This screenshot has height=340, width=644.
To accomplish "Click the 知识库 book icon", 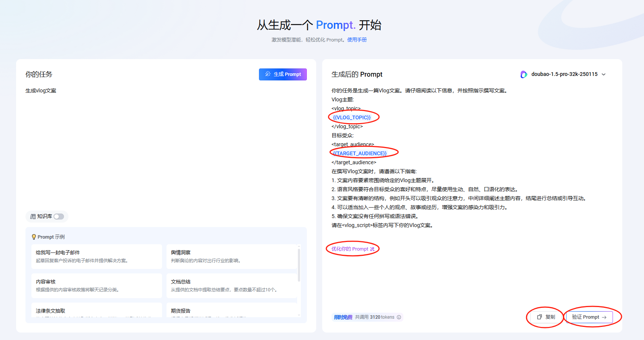I will coord(33,217).
